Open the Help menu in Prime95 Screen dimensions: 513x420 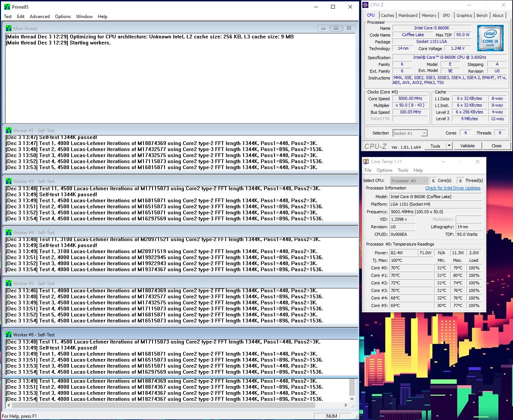[102, 17]
